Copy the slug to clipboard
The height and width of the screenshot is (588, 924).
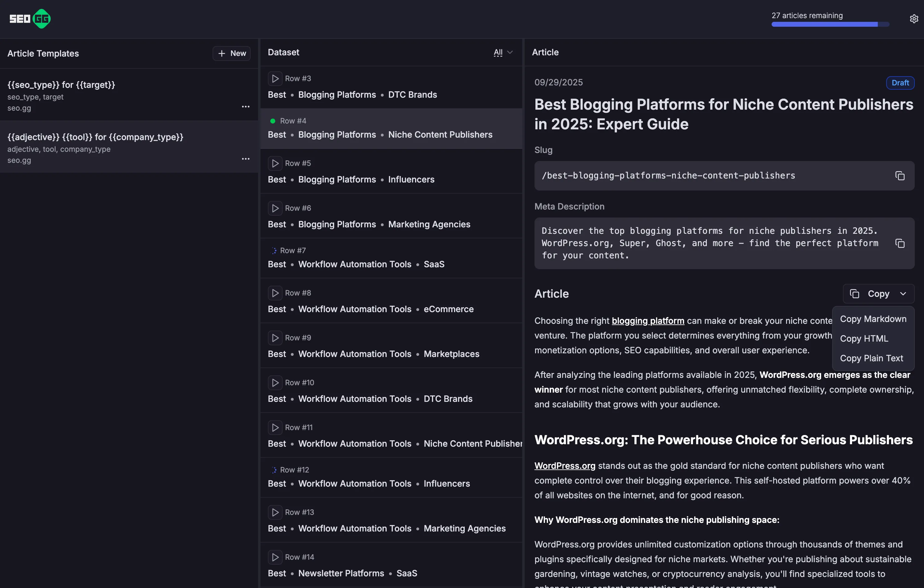[899, 176]
